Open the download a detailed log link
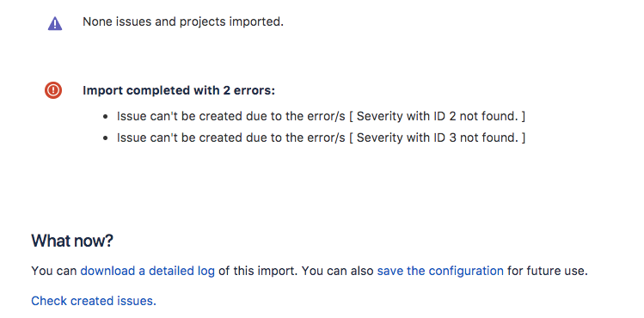 pos(147,272)
